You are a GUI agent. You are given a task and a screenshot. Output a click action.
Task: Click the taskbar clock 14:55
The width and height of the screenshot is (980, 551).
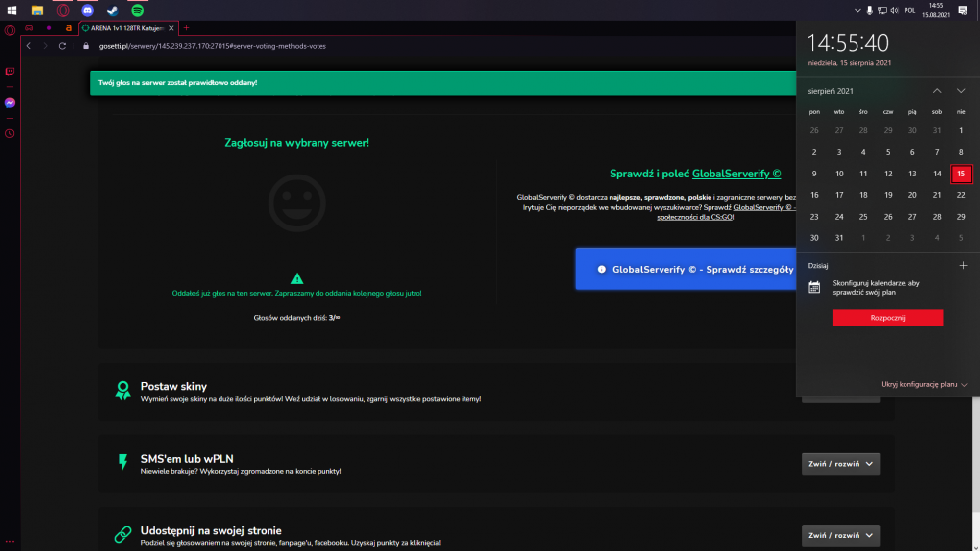pyautogui.click(x=936, y=10)
